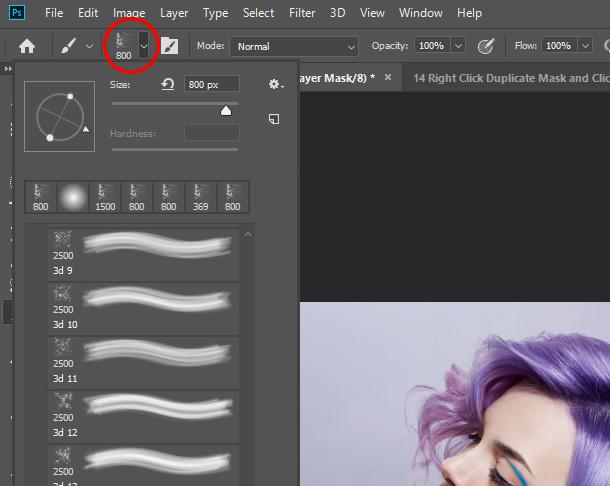This screenshot has width=610, height=486.
Task: Click the Hardness slider track
Action: [175, 149]
